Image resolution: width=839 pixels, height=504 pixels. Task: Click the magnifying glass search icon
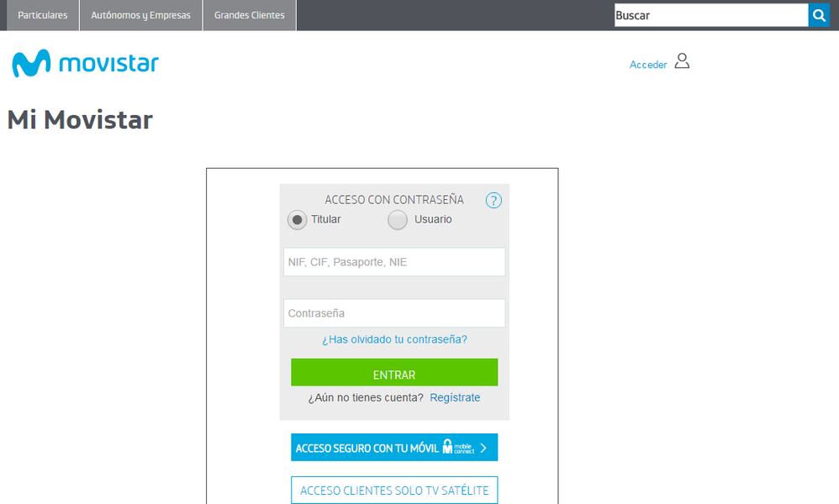click(x=819, y=15)
